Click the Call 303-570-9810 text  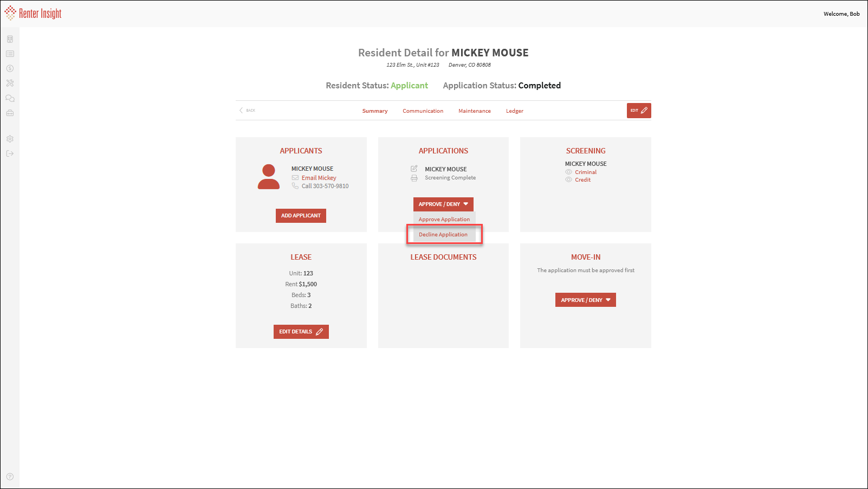(x=325, y=186)
